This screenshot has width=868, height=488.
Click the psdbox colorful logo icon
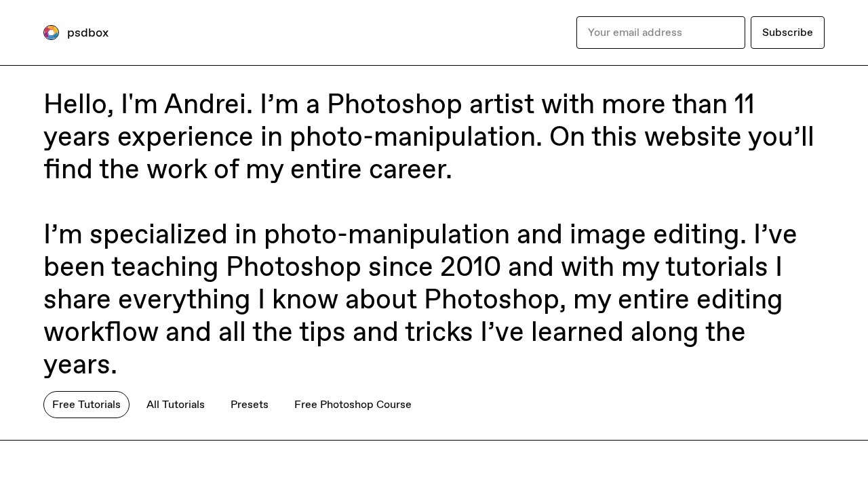pos(51,33)
